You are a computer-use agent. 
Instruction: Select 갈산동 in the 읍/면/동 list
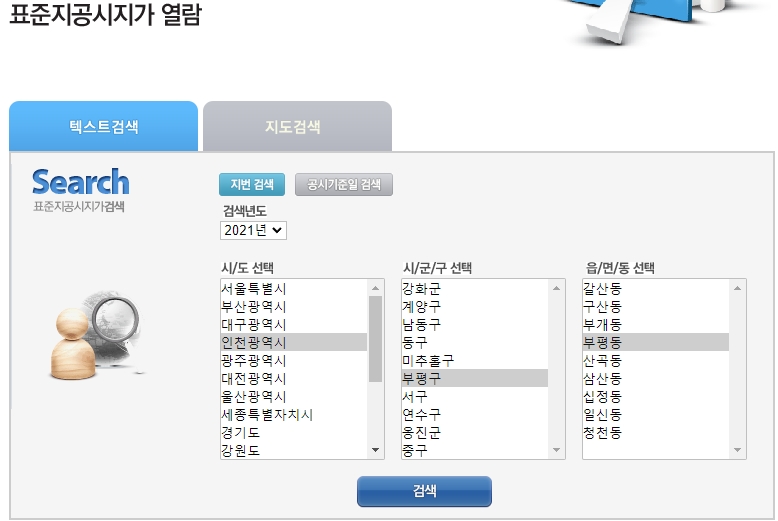[x=656, y=288]
